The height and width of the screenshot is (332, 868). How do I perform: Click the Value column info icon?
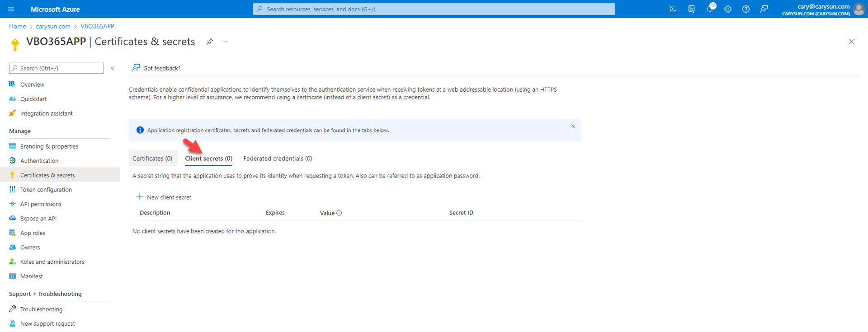pos(339,213)
